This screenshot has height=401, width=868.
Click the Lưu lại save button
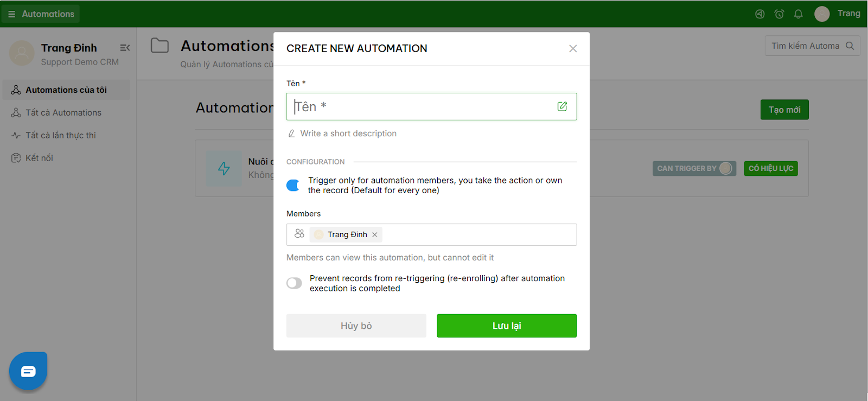(507, 326)
